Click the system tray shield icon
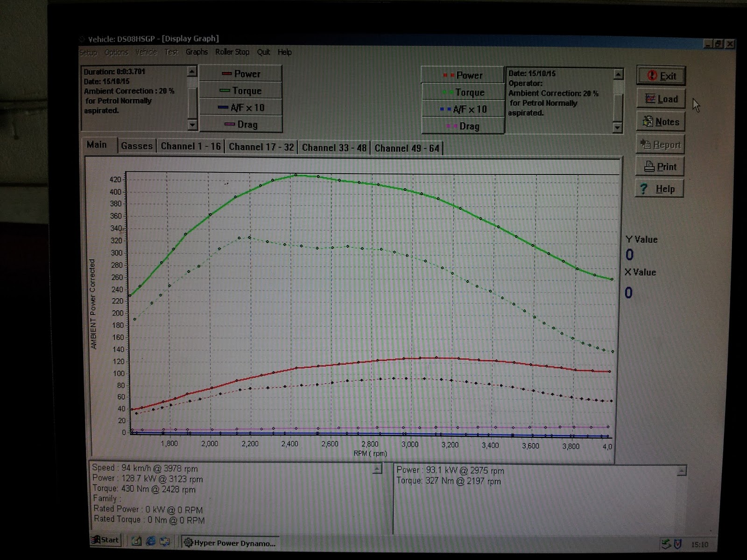Viewport: 747px width, 560px height. (x=678, y=544)
